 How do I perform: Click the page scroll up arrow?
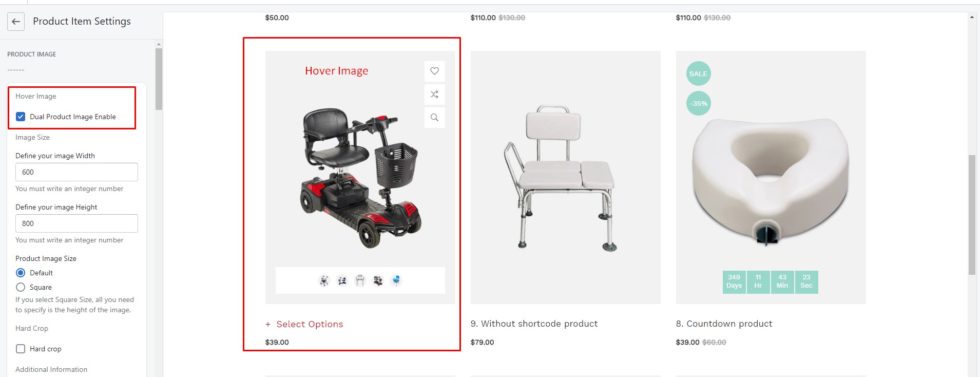click(x=972, y=17)
